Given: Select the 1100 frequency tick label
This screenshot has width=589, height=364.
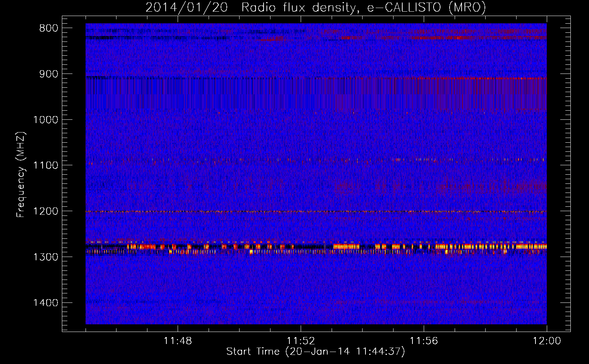Looking at the screenshot, I should pyautogui.click(x=46, y=165).
